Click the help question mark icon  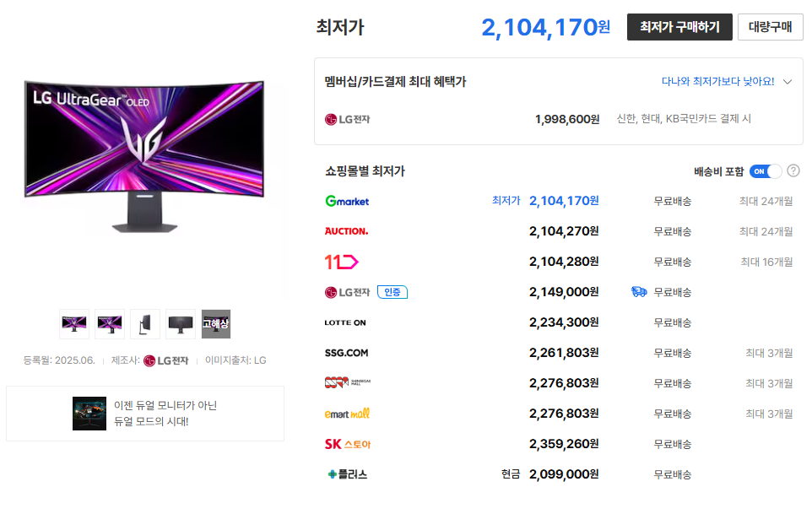tap(793, 171)
